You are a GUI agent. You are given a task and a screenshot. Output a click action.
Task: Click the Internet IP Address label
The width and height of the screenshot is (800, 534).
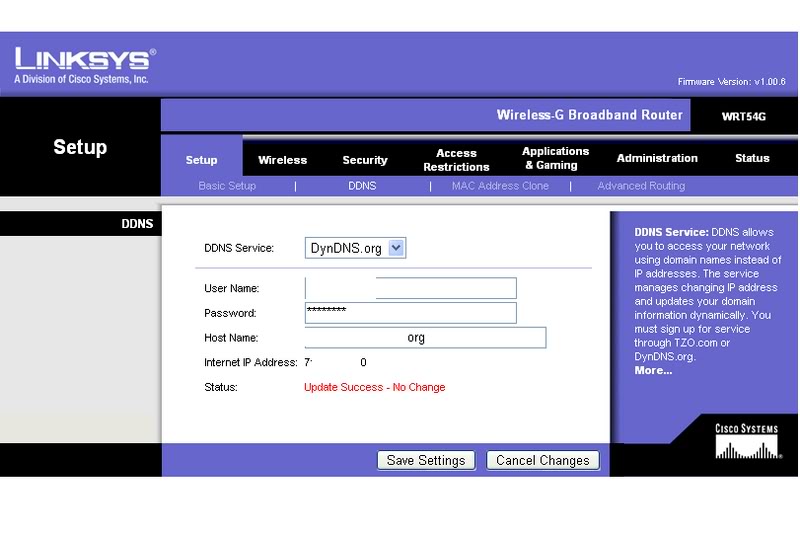tap(251, 363)
